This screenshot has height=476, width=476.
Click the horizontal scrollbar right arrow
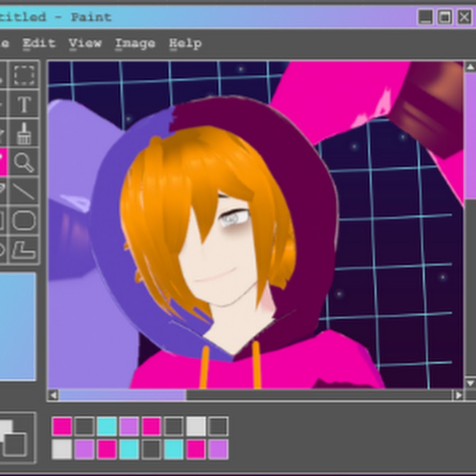pyautogui.click(x=458, y=395)
